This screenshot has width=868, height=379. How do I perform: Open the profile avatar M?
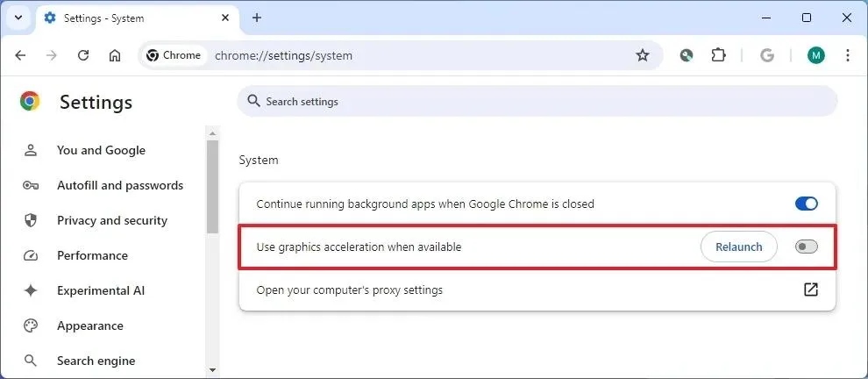tap(816, 55)
